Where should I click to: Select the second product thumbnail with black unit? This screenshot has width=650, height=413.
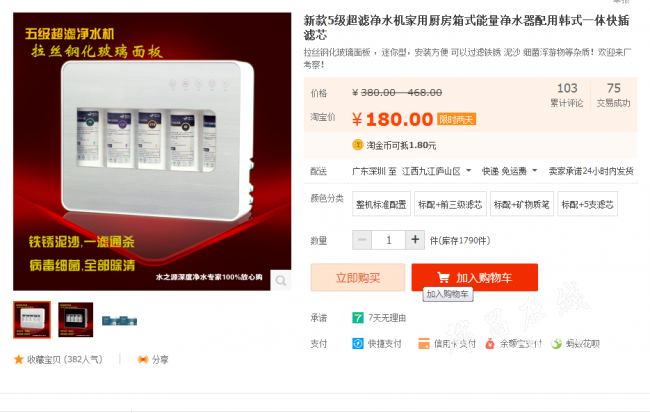75,320
